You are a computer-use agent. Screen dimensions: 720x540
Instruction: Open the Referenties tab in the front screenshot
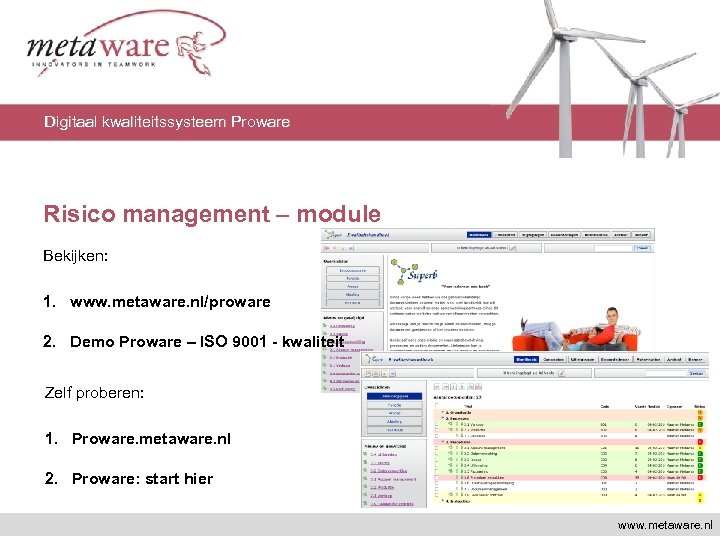click(648, 359)
